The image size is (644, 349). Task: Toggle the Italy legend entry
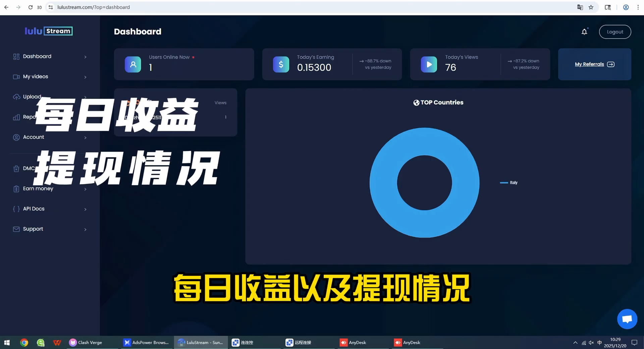[509, 183]
